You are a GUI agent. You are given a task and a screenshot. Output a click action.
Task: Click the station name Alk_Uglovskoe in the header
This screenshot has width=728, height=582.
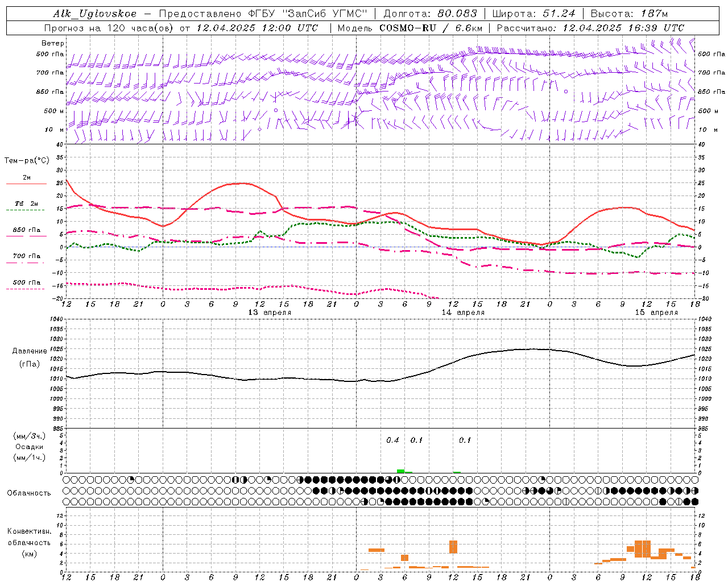pos(95,14)
